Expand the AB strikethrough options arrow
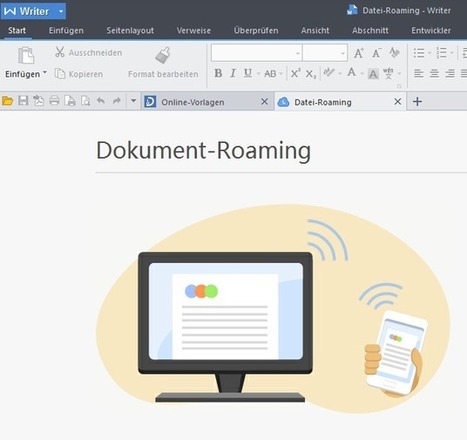This screenshot has width=467, height=440. (281, 73)
